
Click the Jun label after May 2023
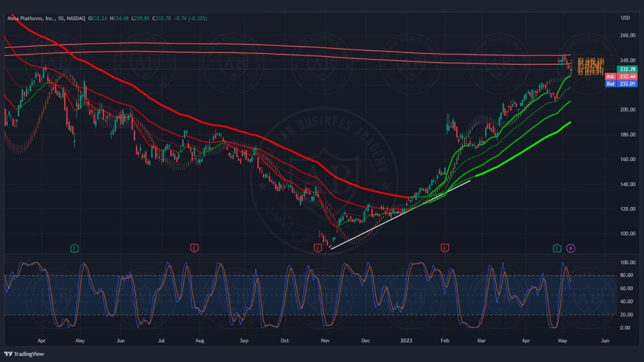click(x=605, y=341)
